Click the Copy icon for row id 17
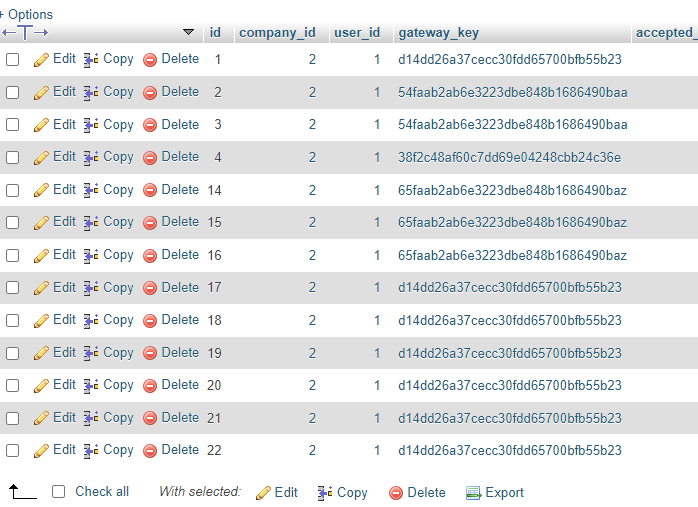Image resolution: width=698 pixels, height=507 pixels. [x=91, y=288]
